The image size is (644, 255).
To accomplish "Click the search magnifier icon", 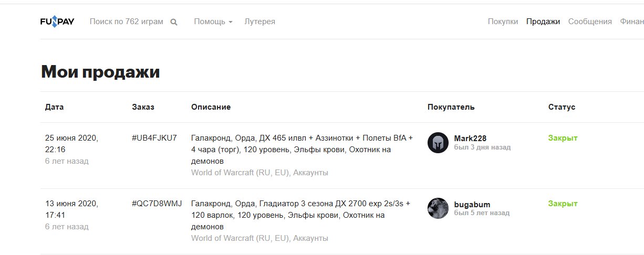I will click(174, 22).
